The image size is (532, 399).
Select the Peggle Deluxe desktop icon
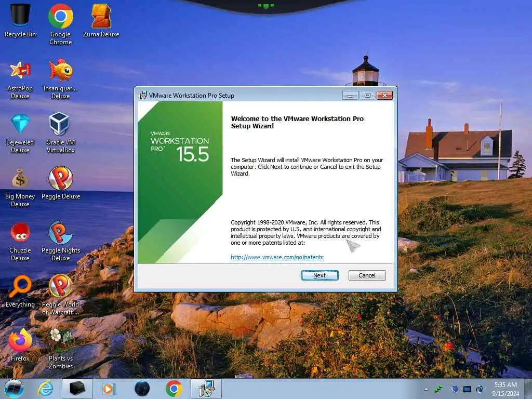61,183
